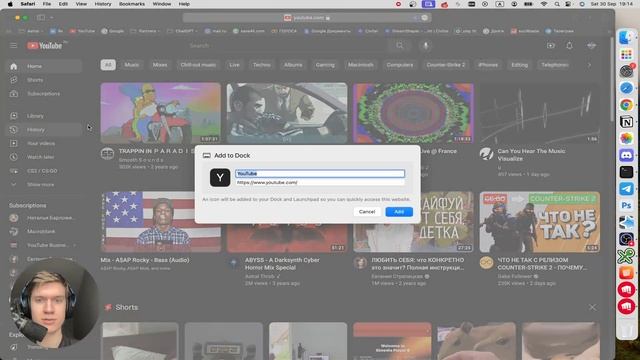Click the YouTube search magnifier button
640x360 pixels.
click(x=400, y=45)
